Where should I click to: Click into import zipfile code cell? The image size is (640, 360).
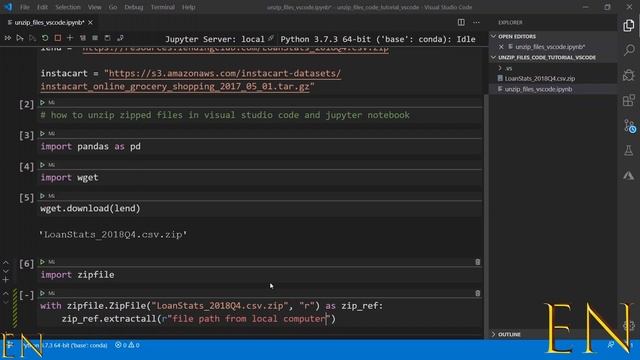(x=260, y=275)
